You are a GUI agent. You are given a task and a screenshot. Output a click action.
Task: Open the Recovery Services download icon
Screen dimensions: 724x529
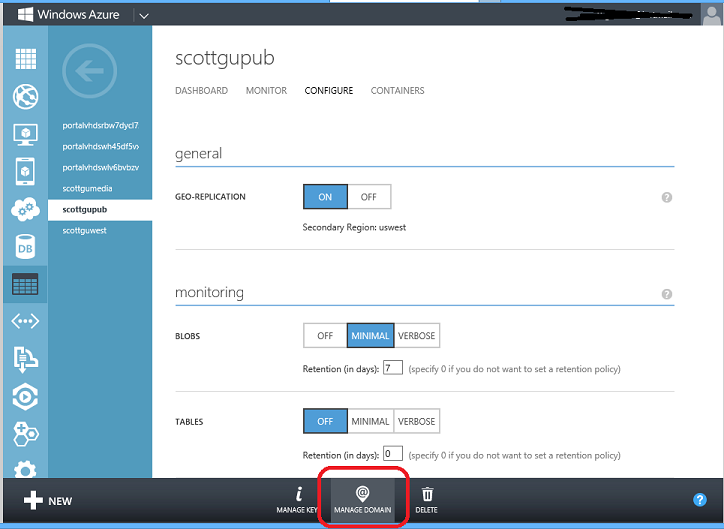(25, 359)
